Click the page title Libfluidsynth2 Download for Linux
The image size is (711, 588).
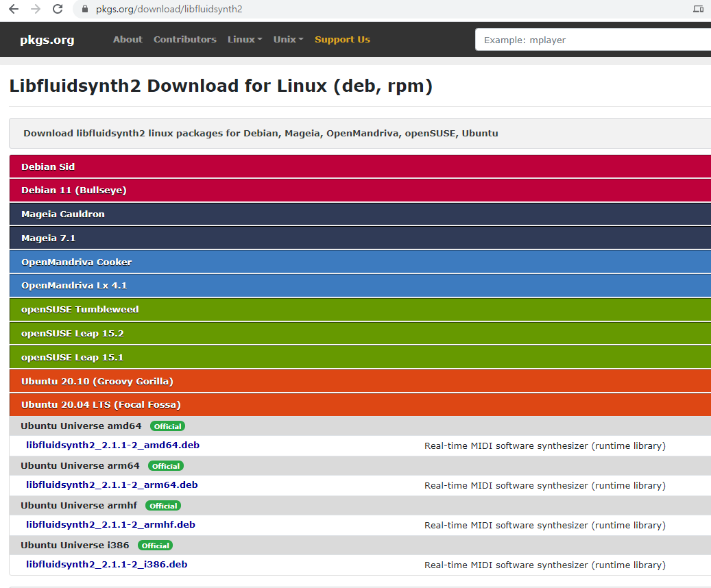coord(221,86)
